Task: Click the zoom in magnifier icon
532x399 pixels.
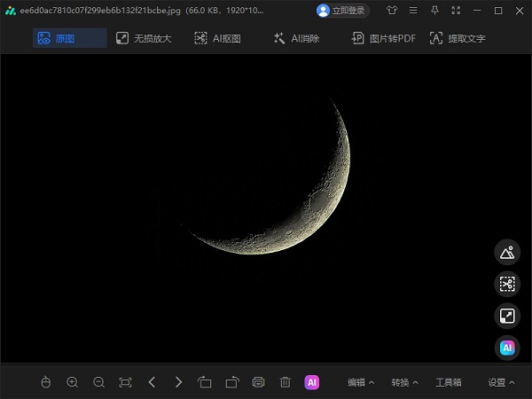Action: 73,382
